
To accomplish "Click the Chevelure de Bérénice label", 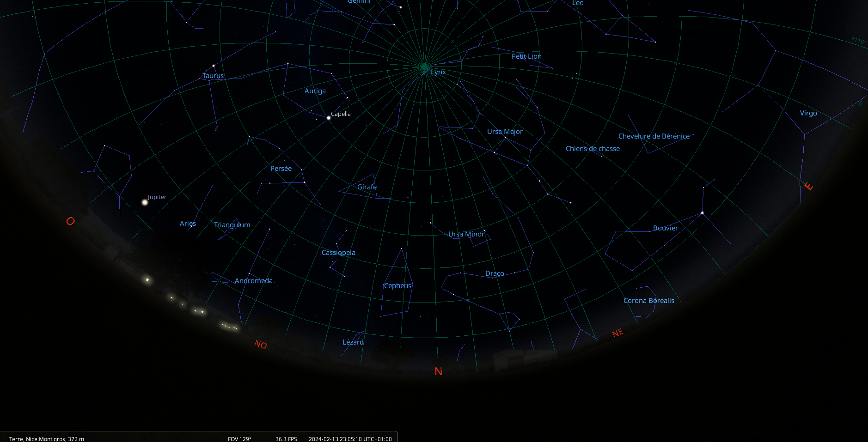I will tap(654, 136).
